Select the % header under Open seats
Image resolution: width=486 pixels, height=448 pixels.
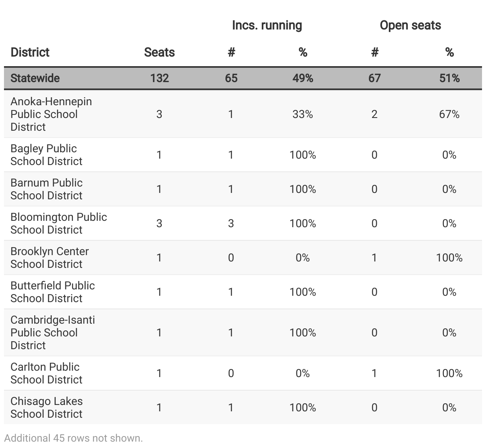449,52
